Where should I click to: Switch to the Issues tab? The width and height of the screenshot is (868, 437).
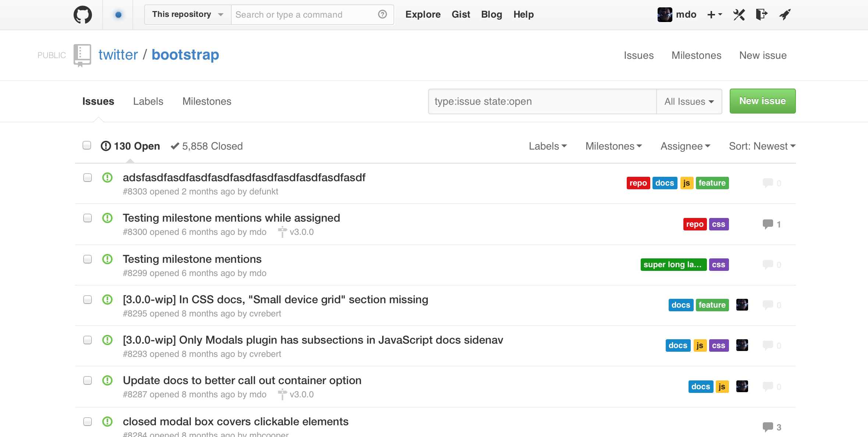[98, 101]
